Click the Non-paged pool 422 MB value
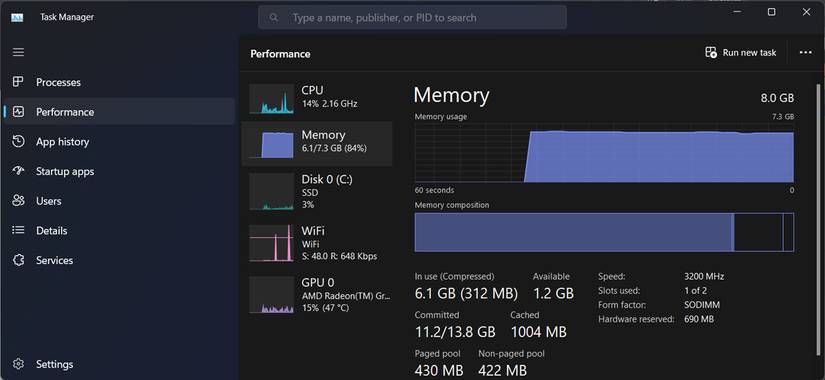The height and width of the screenshot is (380, 825). (502, 371)
